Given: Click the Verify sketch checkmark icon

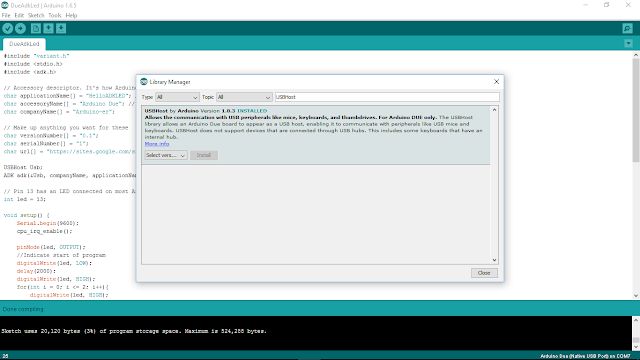Looking at the screenshot, I should point(8,28).
